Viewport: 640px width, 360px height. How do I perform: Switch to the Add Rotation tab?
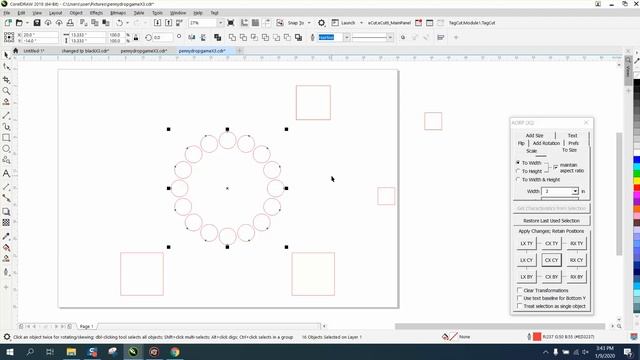pyautogui.click(x=546, y=143)
